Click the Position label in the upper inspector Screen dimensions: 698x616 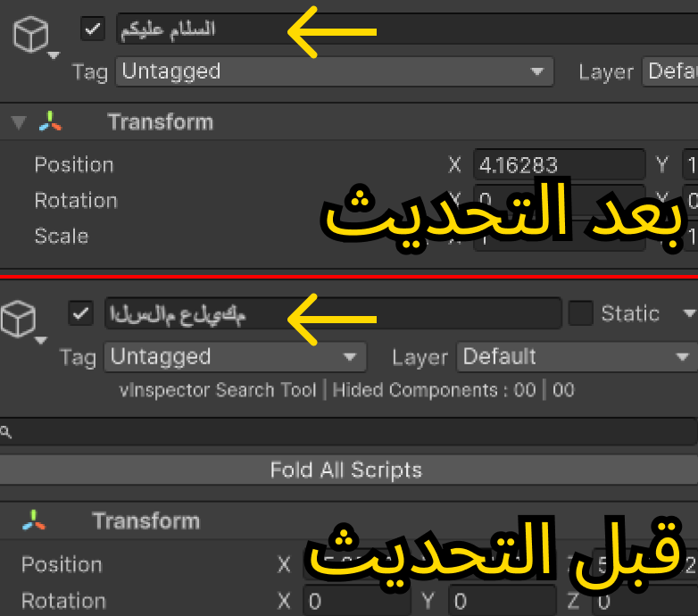tap(74, 165)
